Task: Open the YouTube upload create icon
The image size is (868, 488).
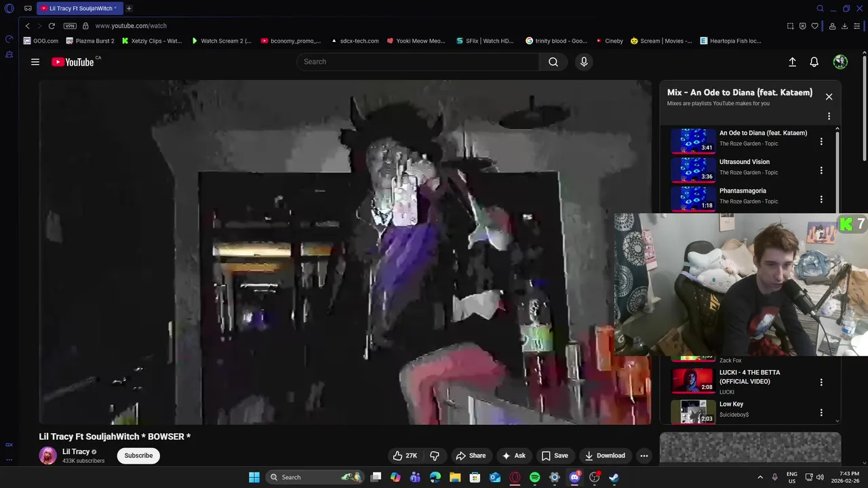Action: click(x=792, y=62)
